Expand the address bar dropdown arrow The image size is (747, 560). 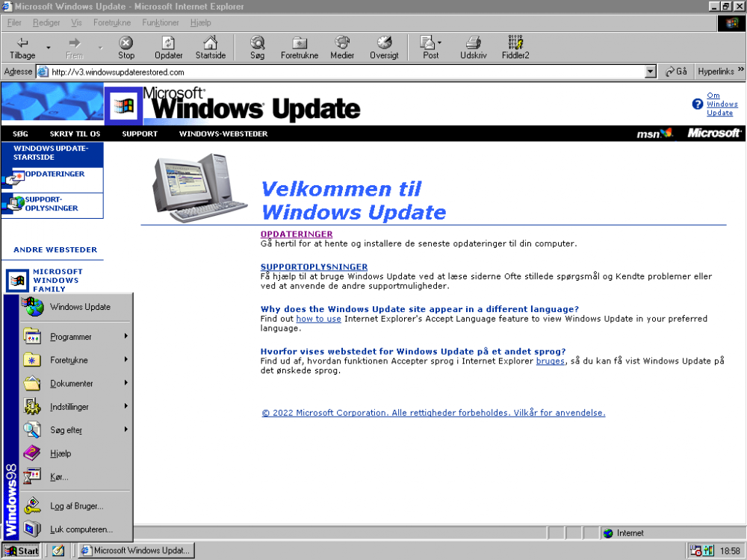[651, 72]
